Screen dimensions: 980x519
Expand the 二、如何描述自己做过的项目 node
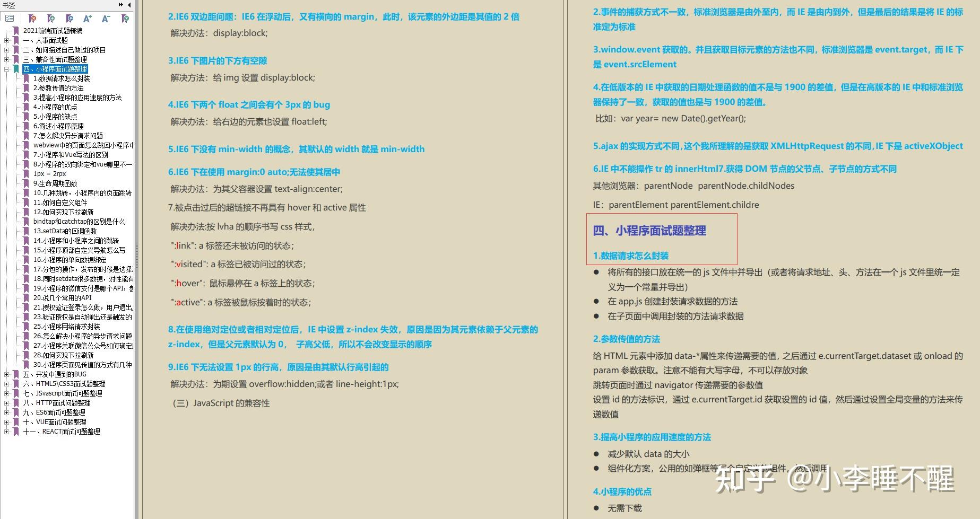pos(7,50)
